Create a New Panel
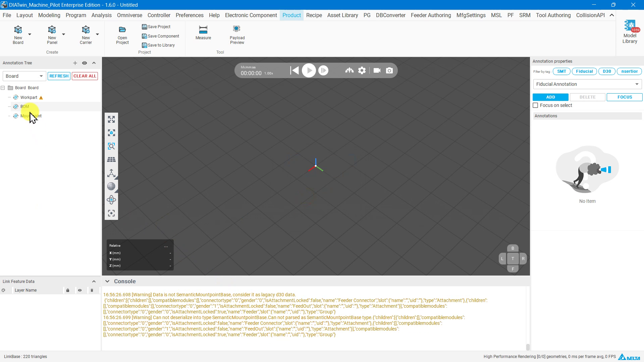 pos(52,35)
